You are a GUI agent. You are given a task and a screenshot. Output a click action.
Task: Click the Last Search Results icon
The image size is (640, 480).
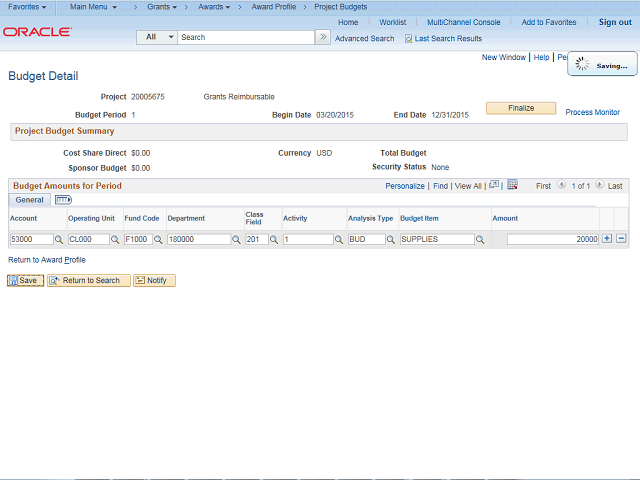pos(408,39)
